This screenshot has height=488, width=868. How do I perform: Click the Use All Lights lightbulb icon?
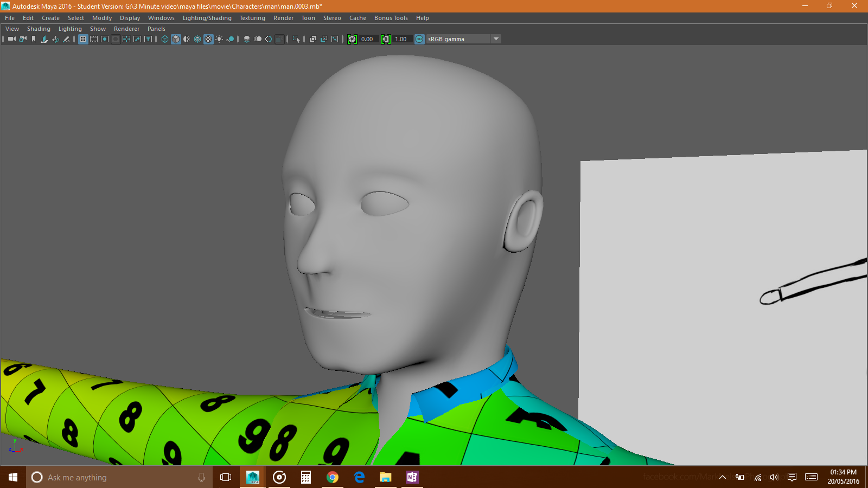click(x=219, y=39)
